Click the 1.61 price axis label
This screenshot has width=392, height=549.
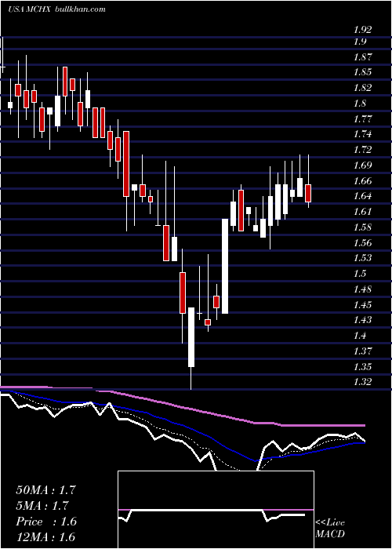coord(362,212)
